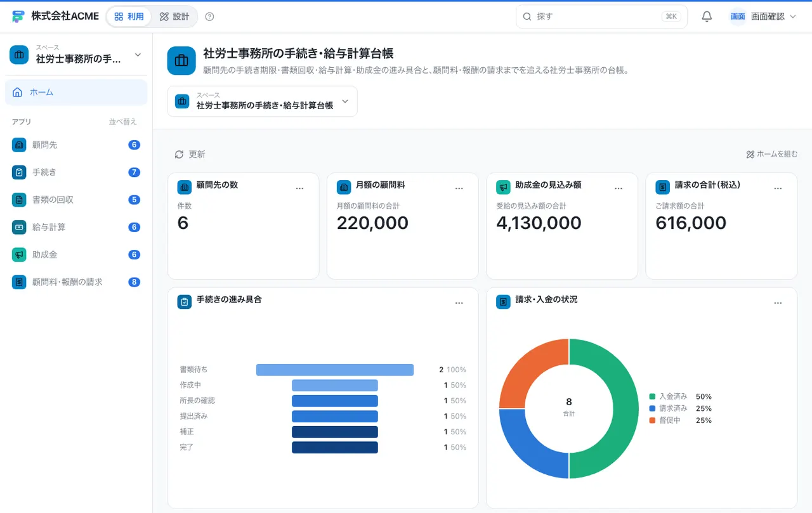The height and width of the screenshot is (513, 812).
Task: Click the large briefcase icon in page header
Action: 181,61
